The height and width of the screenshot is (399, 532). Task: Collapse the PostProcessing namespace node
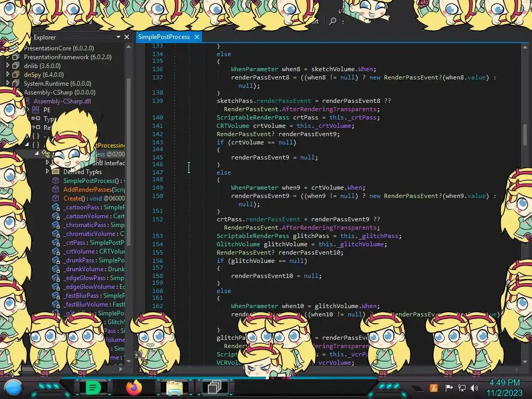point(27,144)
